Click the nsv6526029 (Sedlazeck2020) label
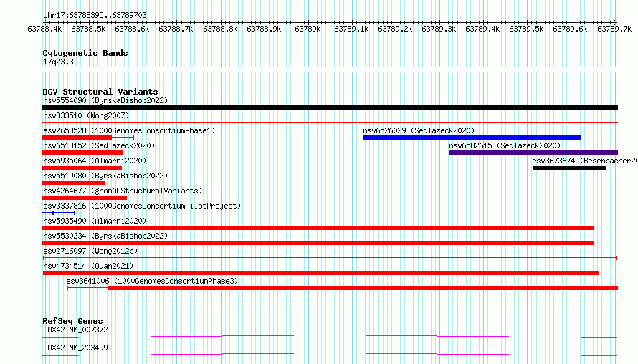The image size is (638, 364). (x=419, y=130)
